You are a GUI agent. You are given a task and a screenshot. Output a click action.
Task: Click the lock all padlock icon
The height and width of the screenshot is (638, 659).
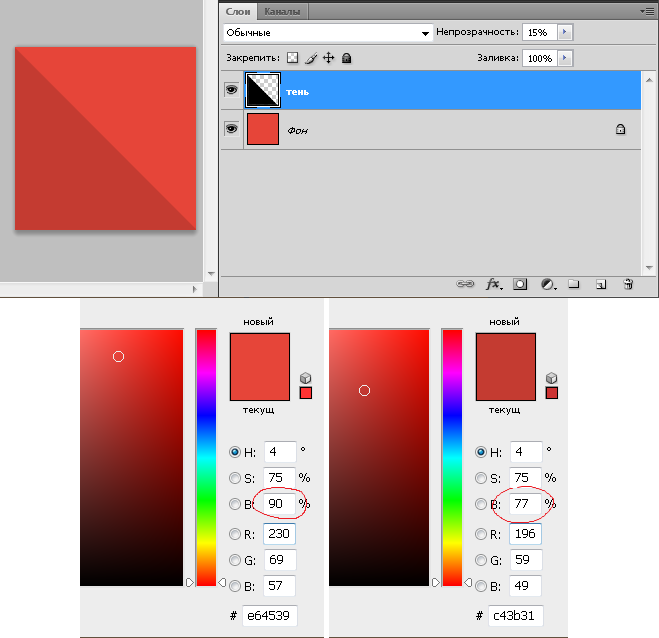pos(346,59)
